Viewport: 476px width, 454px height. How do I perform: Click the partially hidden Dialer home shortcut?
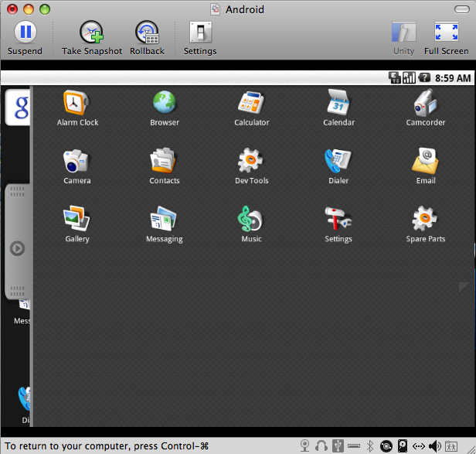click(24, 405)
